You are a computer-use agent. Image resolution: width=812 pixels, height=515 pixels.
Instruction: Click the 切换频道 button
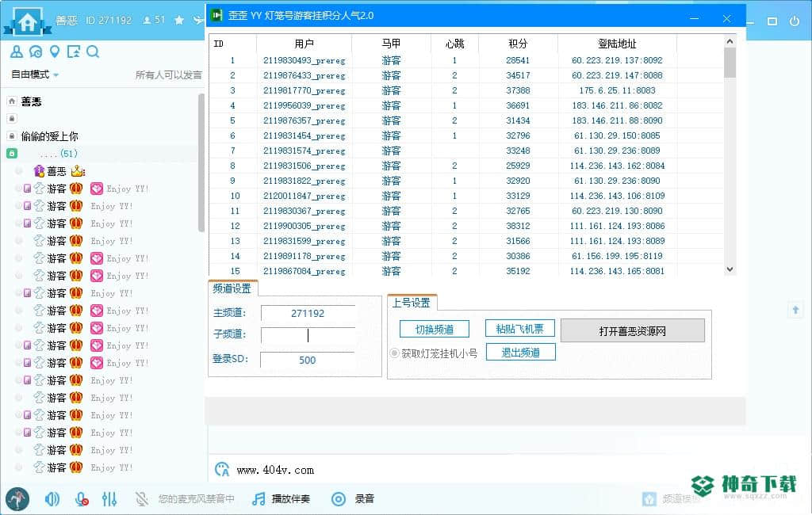click(x=435, y=329)
